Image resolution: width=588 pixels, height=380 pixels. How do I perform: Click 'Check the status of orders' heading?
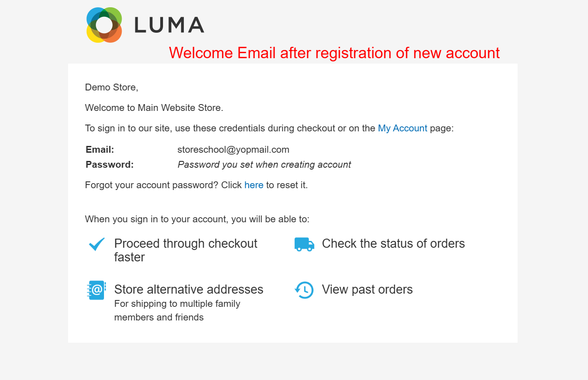[393, 244]
